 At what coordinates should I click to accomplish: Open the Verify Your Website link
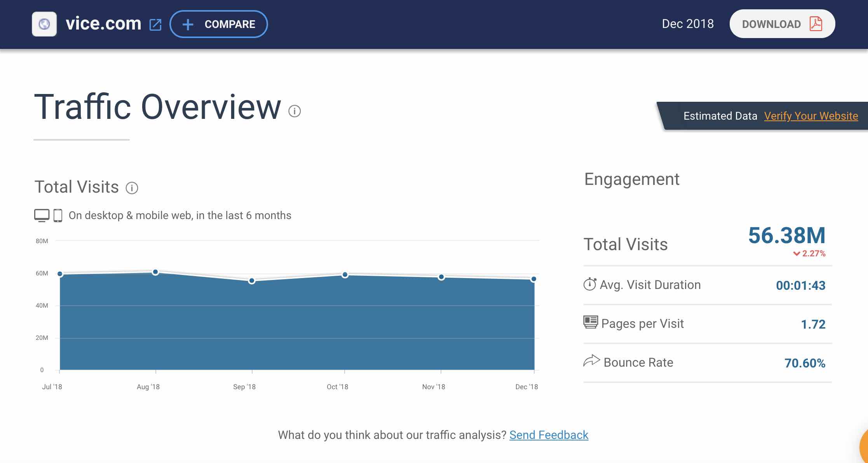point(811,116)
